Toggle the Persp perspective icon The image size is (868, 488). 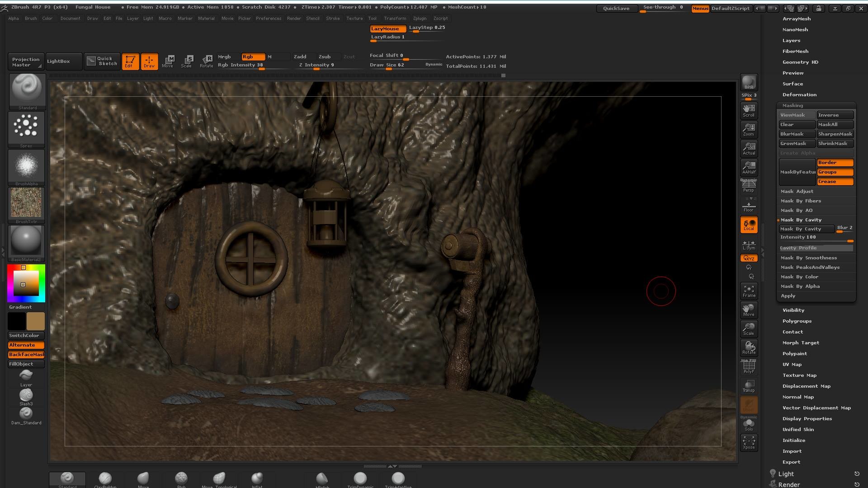click(749, 186)
